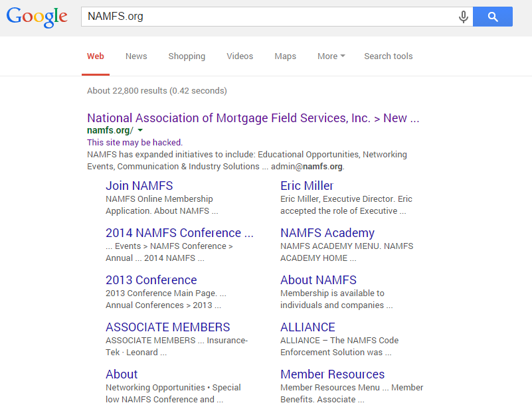Open the About sitelink above Networking Opportunities

122,374
